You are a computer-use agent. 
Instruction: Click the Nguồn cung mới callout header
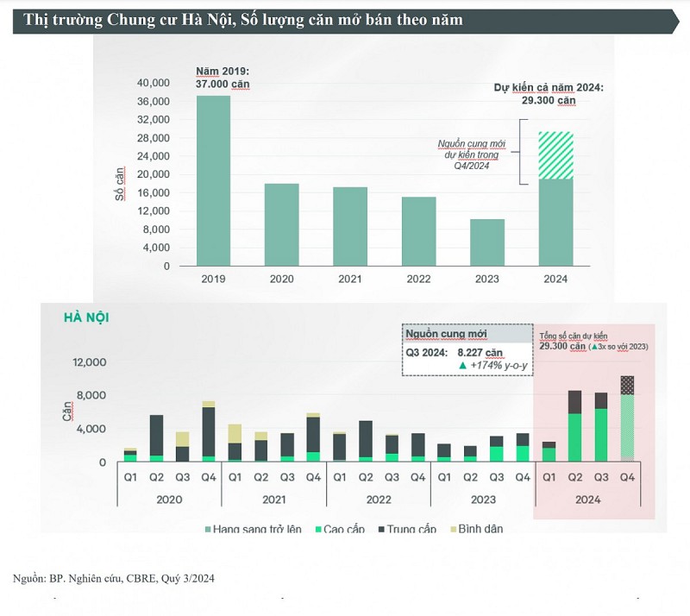pyautogui.click(x=467, y=334)
